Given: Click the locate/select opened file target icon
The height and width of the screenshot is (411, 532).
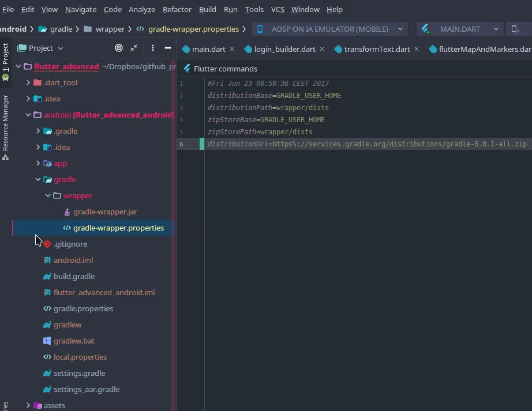Looking at the screenshot, I should pyautogui.click(x=119, y=48).
